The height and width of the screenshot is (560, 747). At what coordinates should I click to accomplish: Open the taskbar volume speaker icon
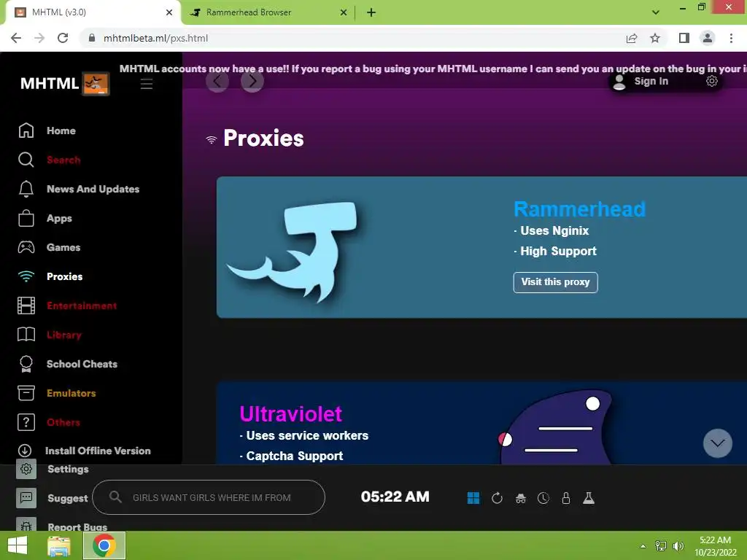[678, 546]
